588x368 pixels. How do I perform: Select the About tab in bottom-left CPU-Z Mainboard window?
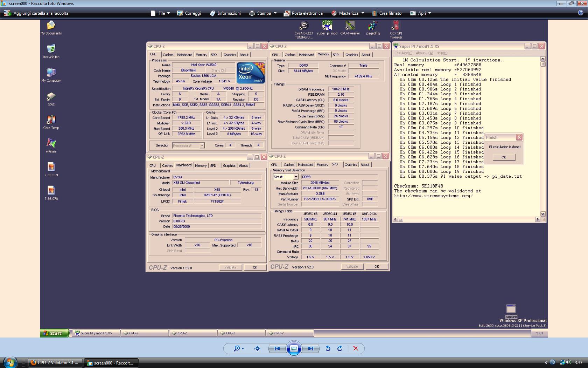point(243,165)
